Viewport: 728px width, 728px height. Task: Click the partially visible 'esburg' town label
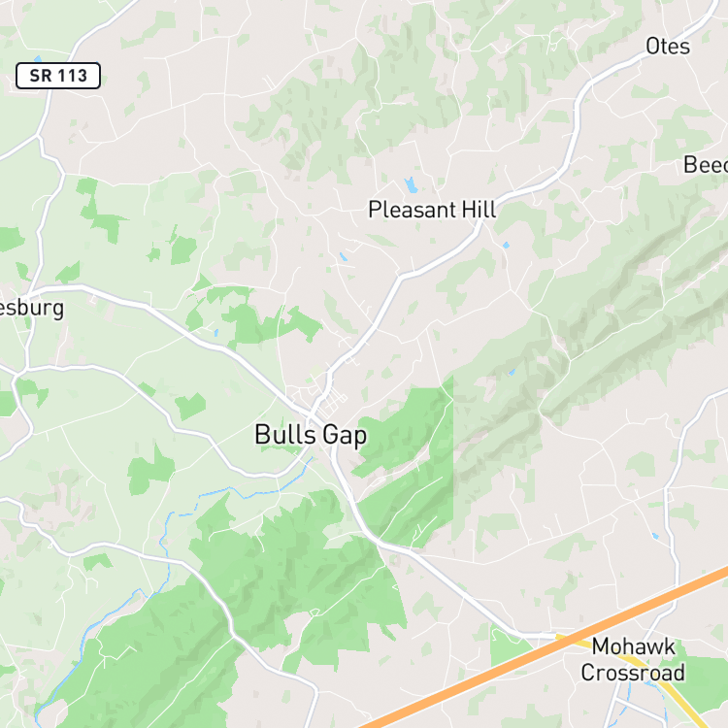click(x=32, y=309)
